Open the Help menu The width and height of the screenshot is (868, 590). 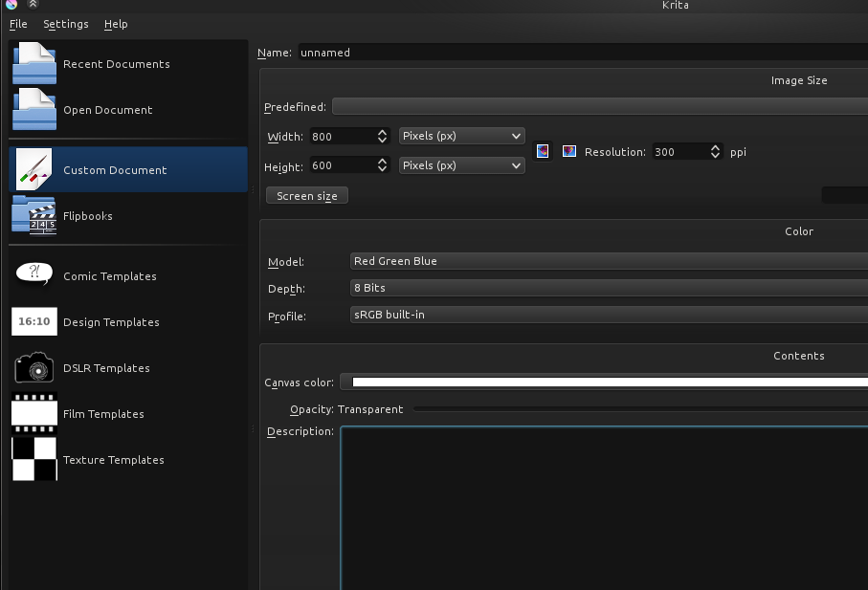pos(116,24)
